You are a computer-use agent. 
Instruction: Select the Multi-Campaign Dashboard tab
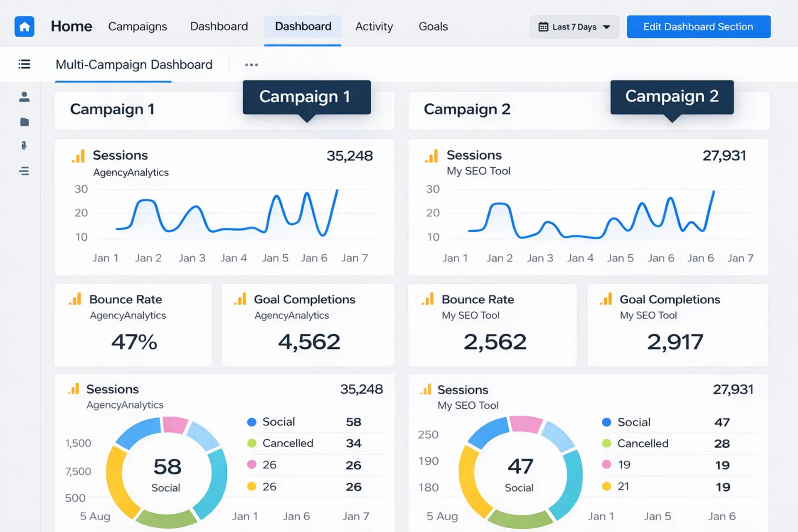134,65
